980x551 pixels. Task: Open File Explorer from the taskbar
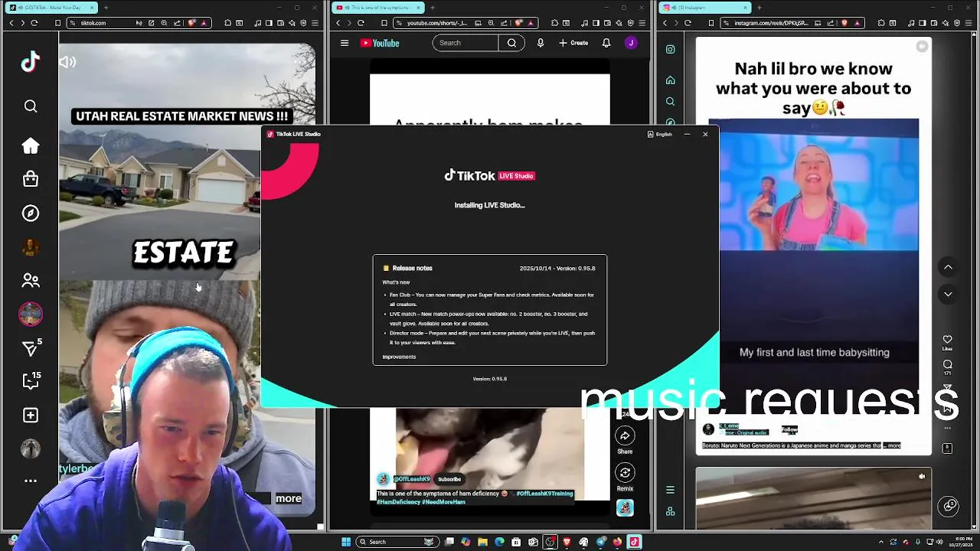(482, 542)
